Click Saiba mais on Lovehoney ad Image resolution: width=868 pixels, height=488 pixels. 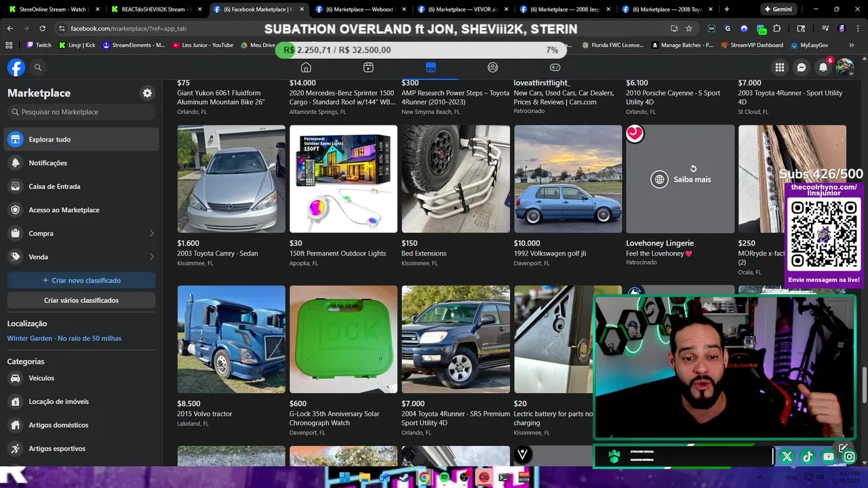point(680,180)
